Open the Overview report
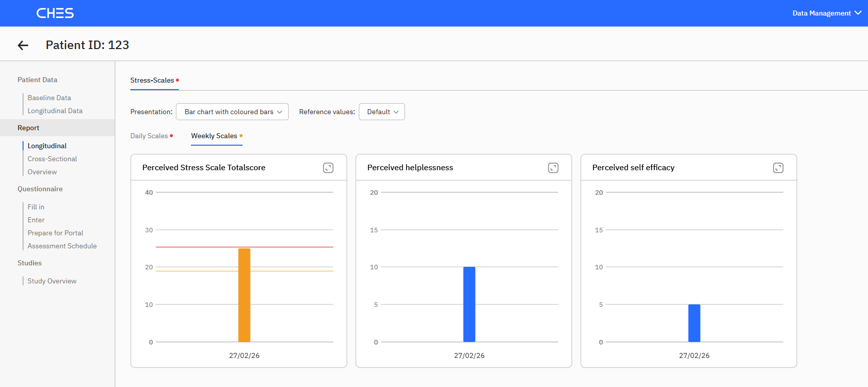The height and width of the screenshot is (387, 868). (42, 172)
